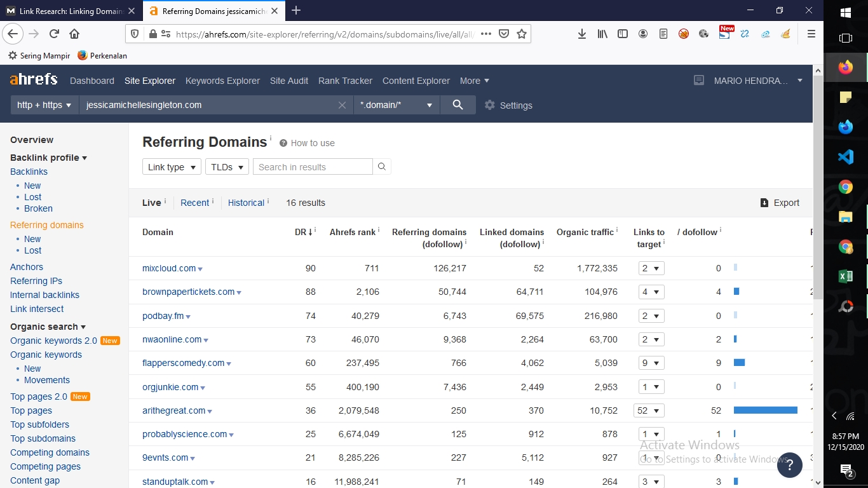Open Links to target dropdown for arithegreat.com

(649, 410)
